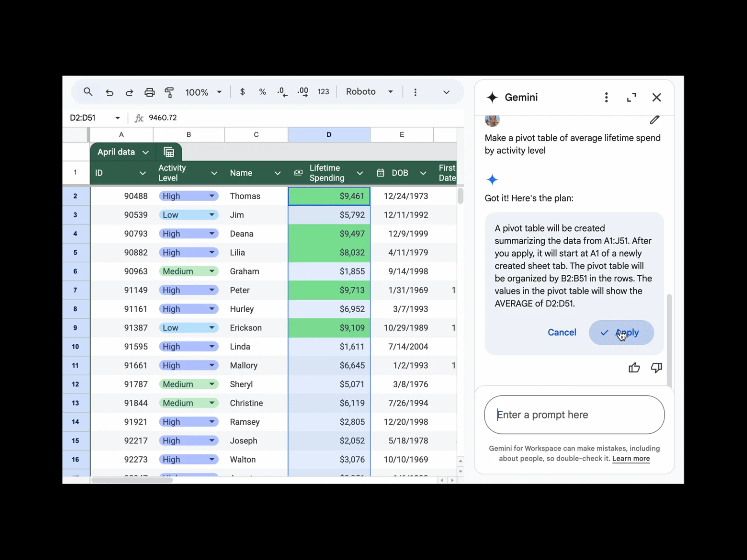The height and width of the screenshot is (560, 747).
Task: Click the spreadsheet vertical scrollbar thumb
Action: point(460,196)
